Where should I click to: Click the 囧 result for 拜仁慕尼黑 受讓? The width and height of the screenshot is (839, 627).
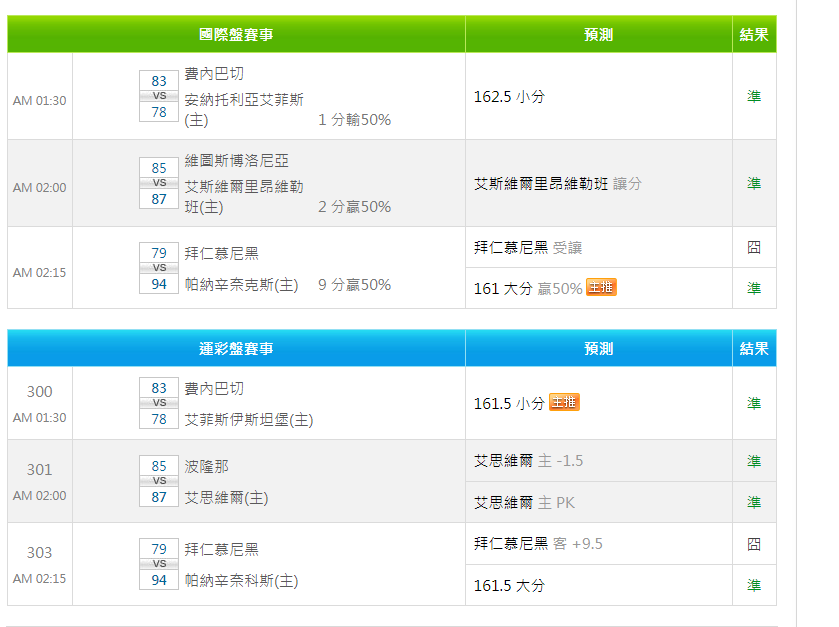[x=754, y=247]
